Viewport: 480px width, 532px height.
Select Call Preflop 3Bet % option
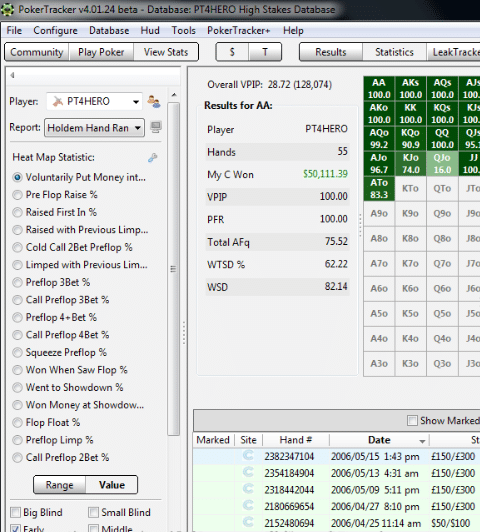click(17, 300)
